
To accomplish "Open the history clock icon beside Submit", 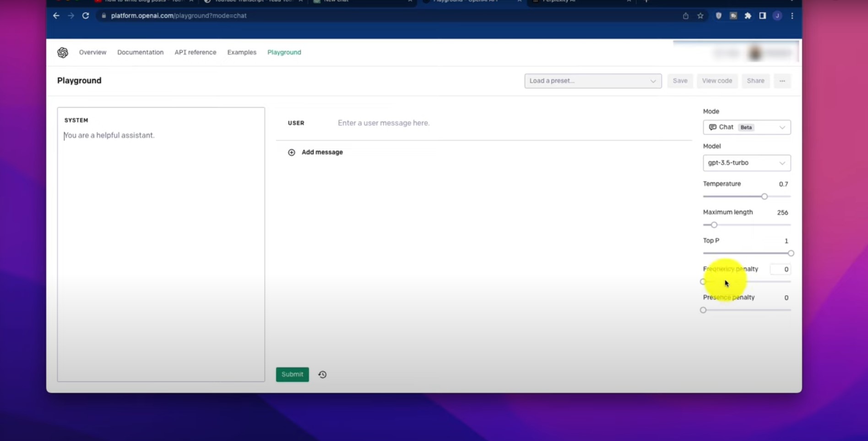I will coord(322,375).
